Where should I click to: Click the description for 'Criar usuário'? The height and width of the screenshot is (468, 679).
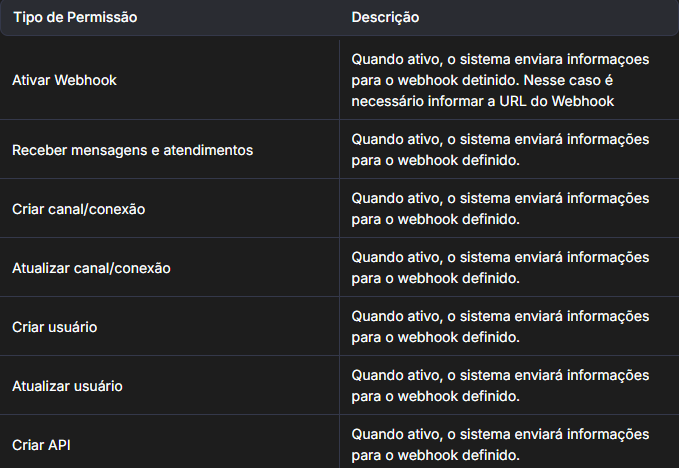pos(500,327)
